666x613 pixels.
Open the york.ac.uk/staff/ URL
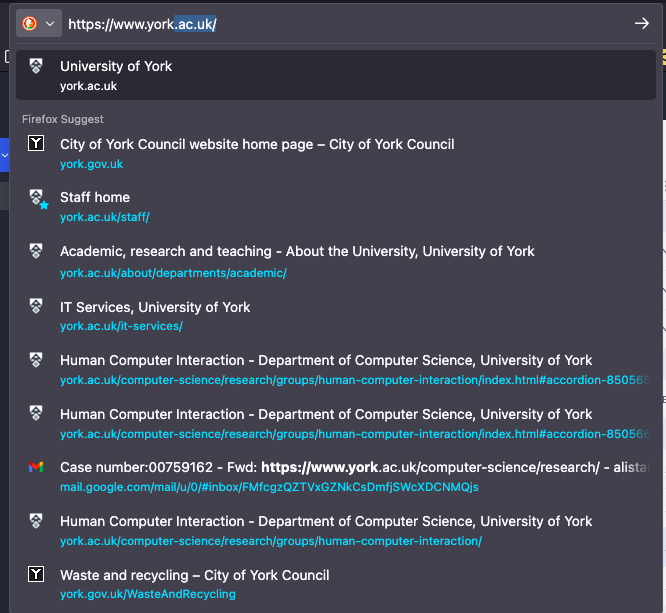(x=104, y=217)
